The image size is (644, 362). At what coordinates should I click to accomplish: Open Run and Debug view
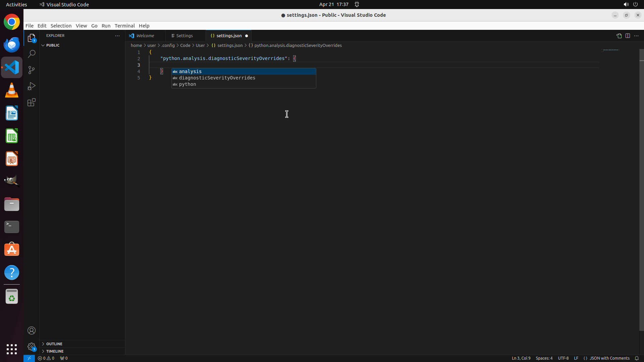tap(32, 86)
